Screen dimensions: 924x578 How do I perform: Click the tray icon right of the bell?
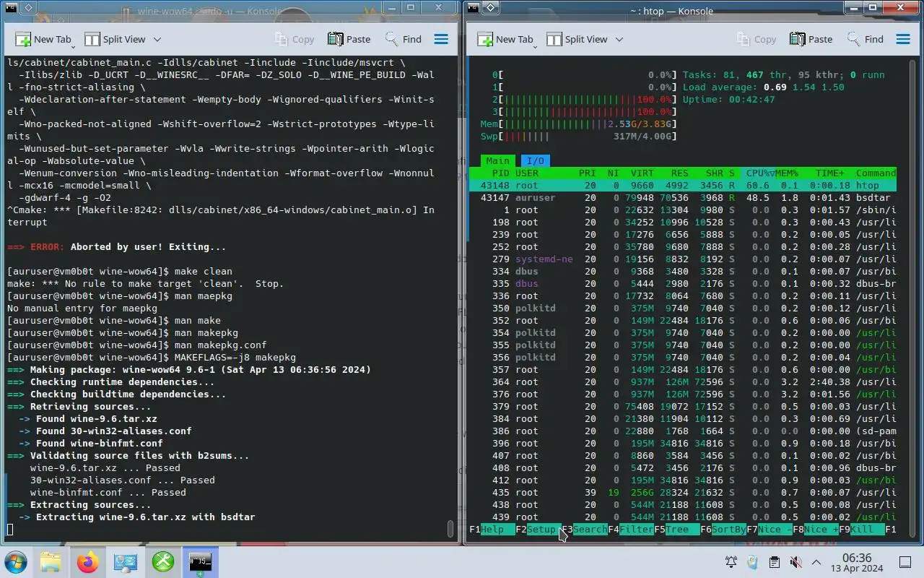coord(752,562)
